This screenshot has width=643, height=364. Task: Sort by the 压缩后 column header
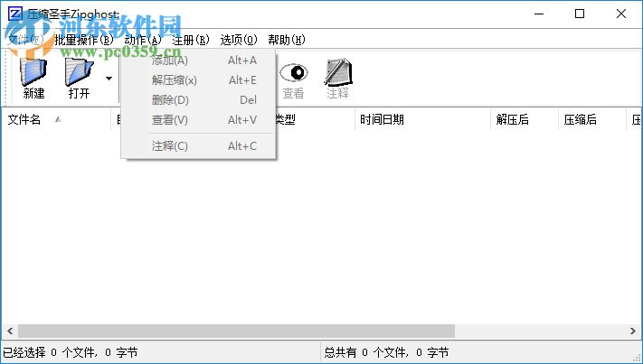592,119
